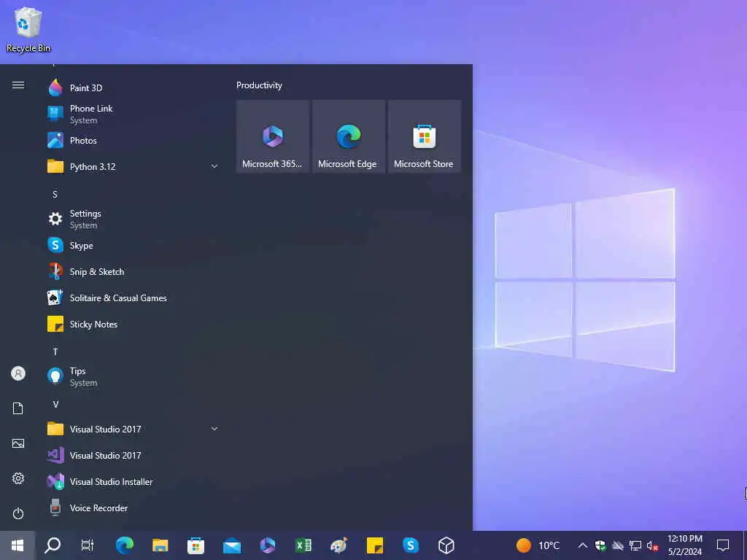The height and width of the screenshot is (560, 747).
Task: Expand the Start menu hamburger button
Action: point(18,85)
